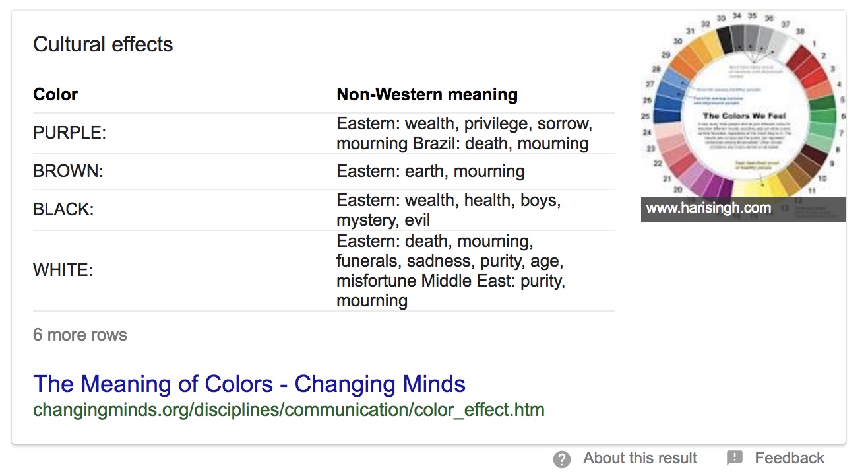Click the question mark help icon
The width and height of the screenshot is (868, 474).
561,459
